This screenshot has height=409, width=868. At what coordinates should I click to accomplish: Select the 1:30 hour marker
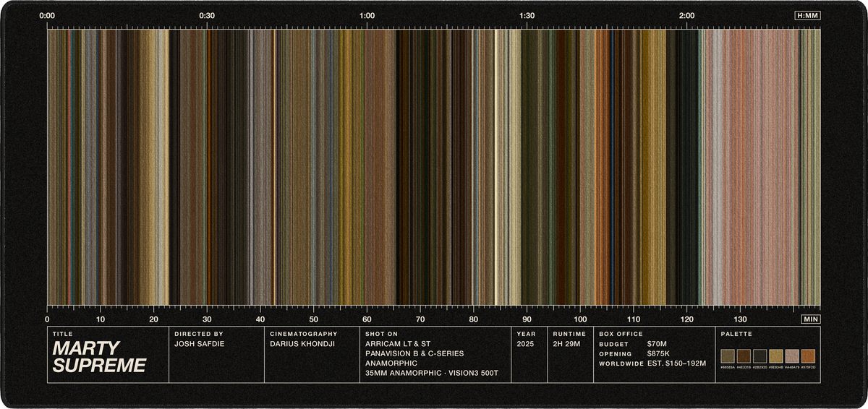(527, 15)
